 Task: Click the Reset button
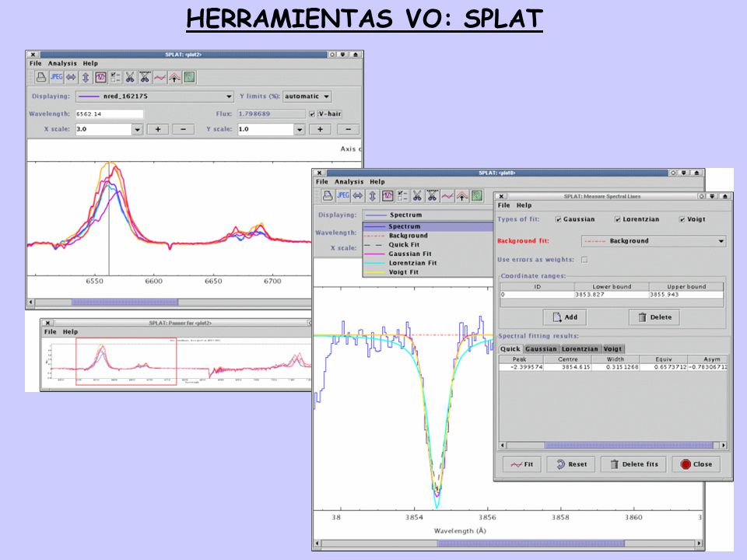(570, 464)
